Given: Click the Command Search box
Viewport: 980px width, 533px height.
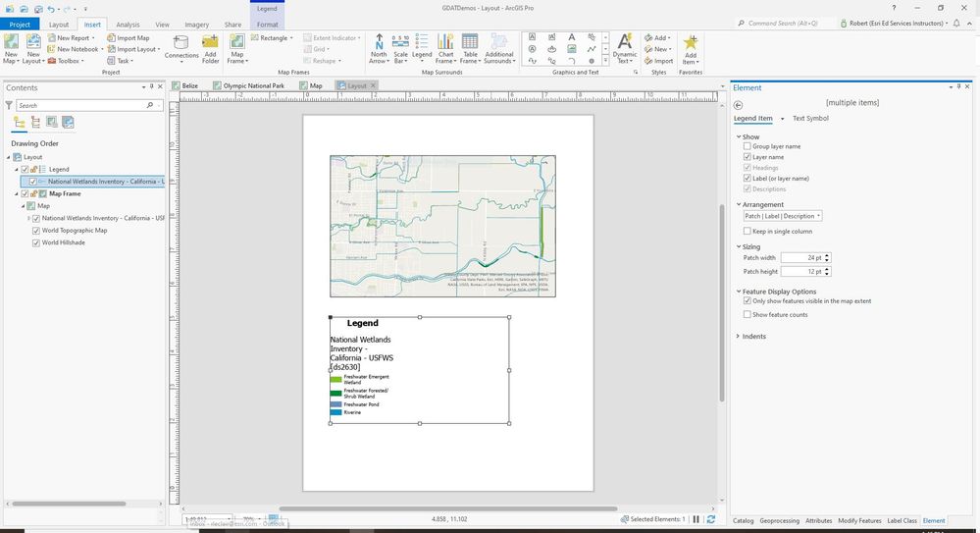Looking at the screenshot, I should click(785, 24).
